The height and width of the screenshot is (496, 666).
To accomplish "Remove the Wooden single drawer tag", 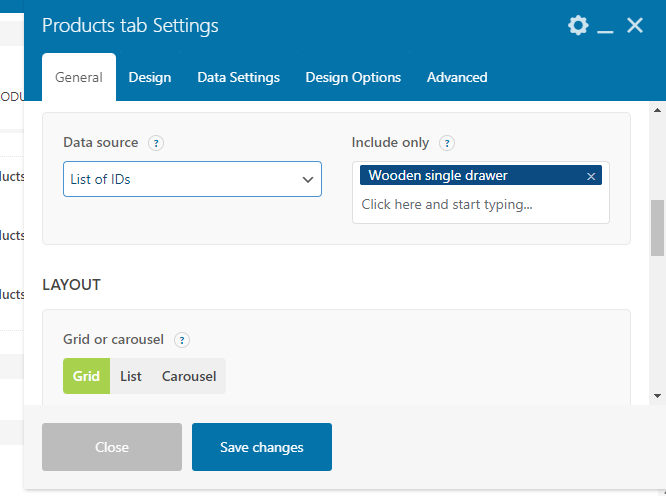I will [591, 176].
